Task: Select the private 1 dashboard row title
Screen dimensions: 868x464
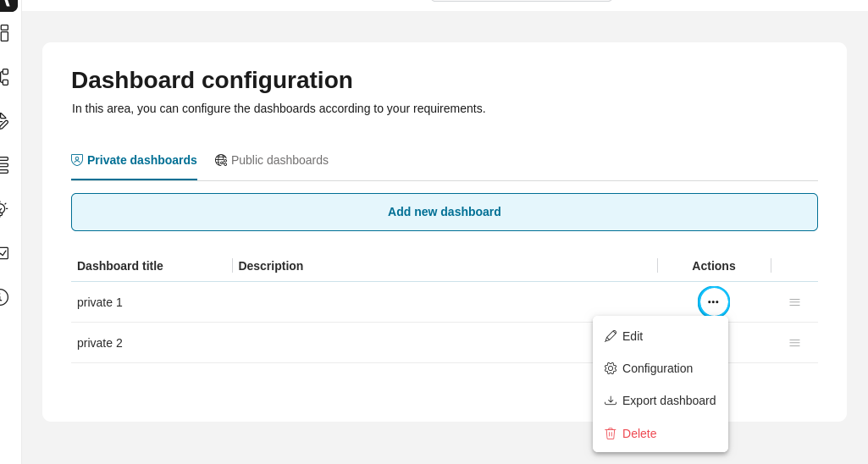Action: pyautogui.click(x=100, y=302)
